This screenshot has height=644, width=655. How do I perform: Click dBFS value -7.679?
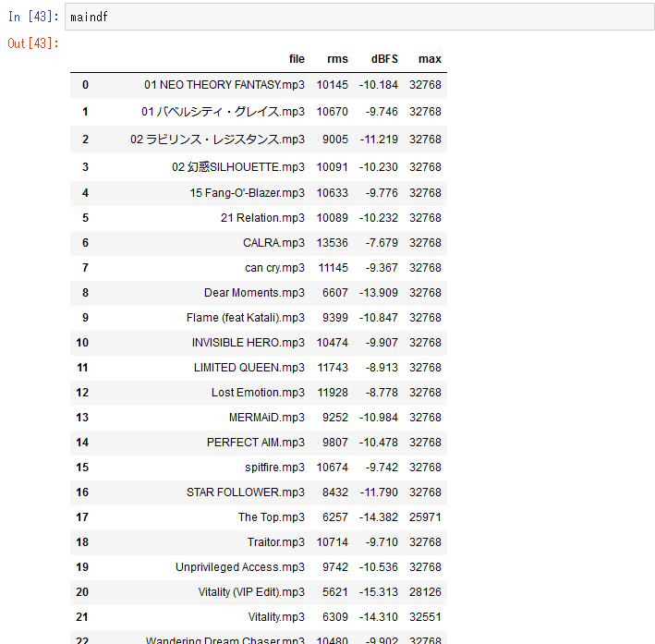click(382, 243)
